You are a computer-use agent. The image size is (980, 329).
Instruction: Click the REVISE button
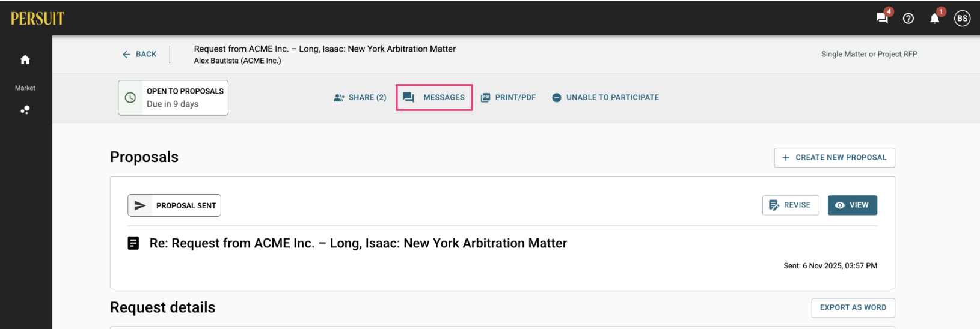click(791, 205)
